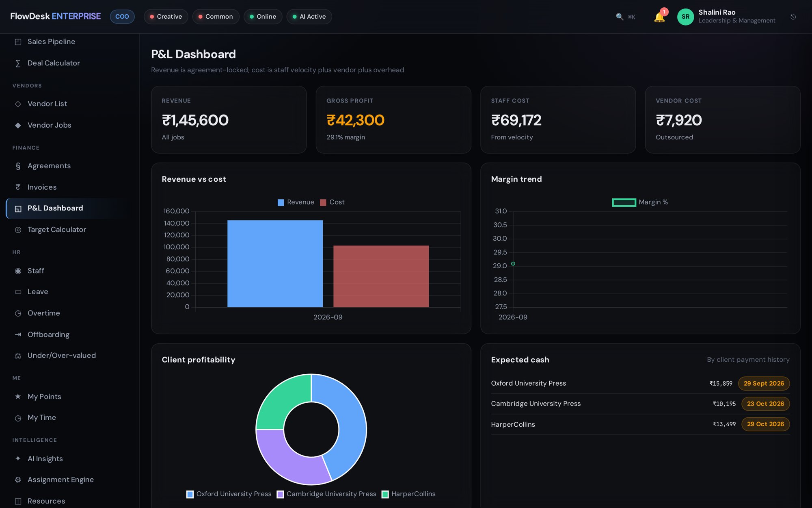The height and width of the screenshot is (508, 812).
Task: Open the notification bell icon
Action: 659,17
